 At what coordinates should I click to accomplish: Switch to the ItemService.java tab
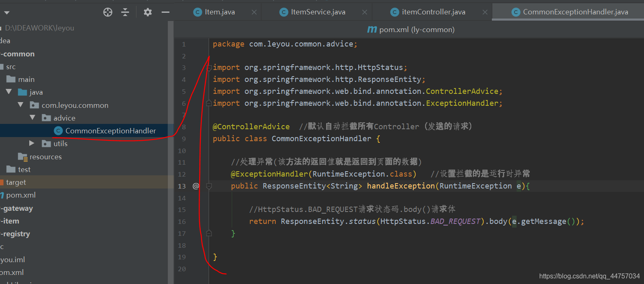tap(318, 12)
